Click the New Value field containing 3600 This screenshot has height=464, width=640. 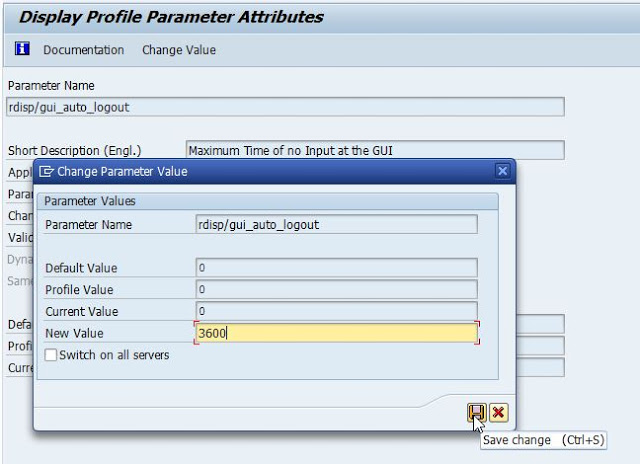[336, 333]
